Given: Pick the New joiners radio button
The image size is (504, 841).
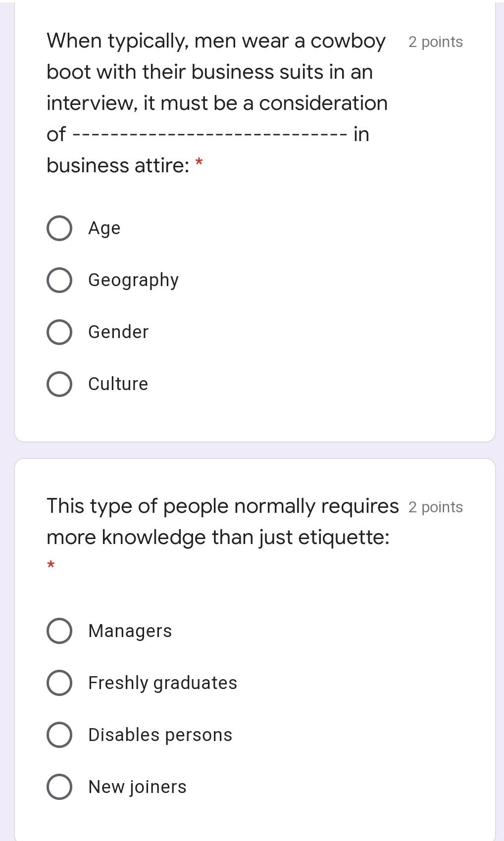Looking at the screenshot, I should pyautogui.click(x=59, y=787).
